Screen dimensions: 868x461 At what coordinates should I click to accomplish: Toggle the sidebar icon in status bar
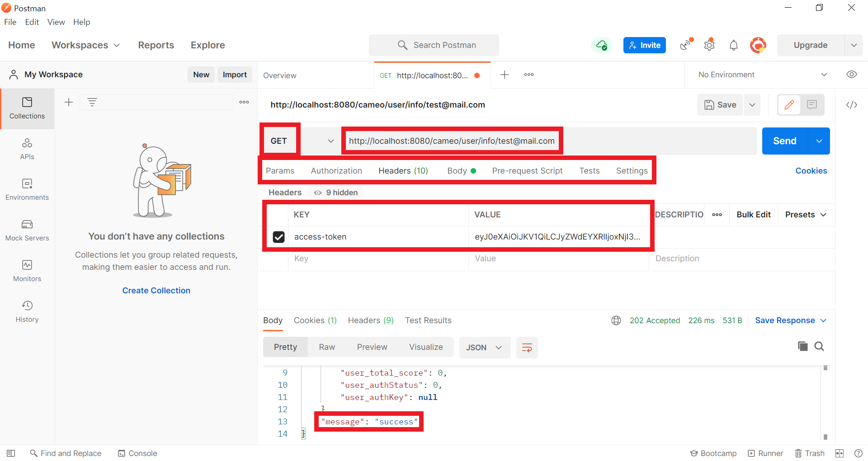[x=11, y=453]
